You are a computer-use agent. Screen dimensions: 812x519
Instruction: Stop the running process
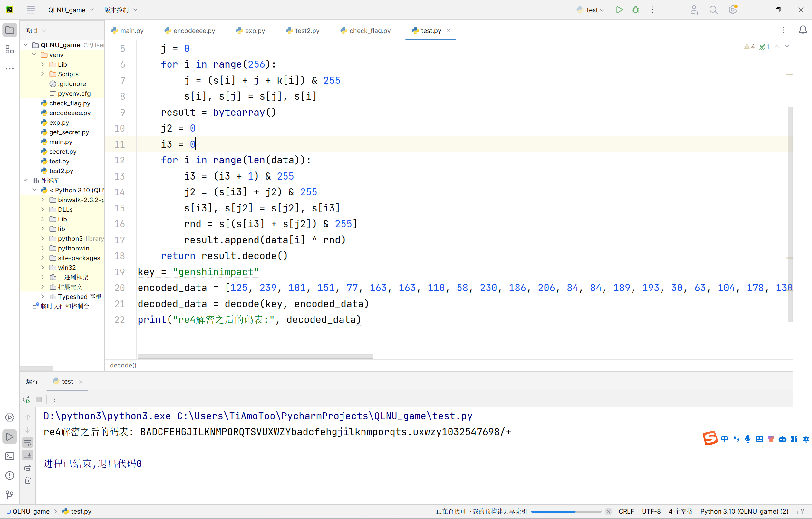click(39, 399)
